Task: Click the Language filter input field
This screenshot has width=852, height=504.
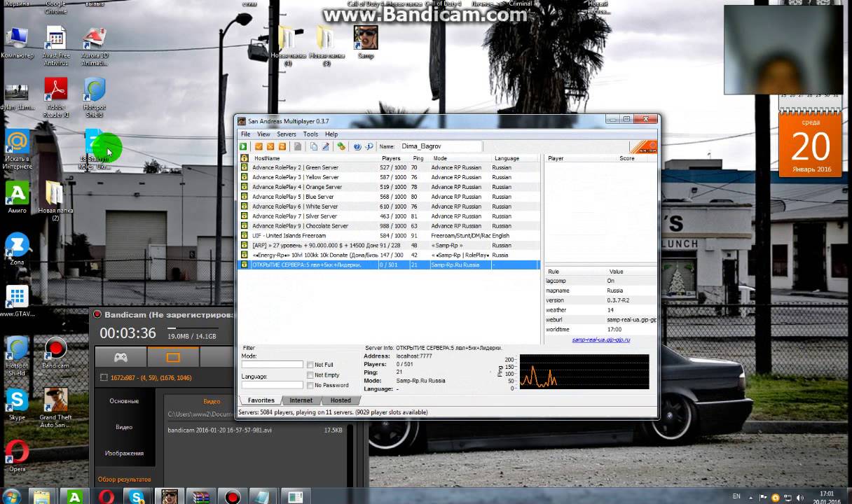Action: coord(272,385)
